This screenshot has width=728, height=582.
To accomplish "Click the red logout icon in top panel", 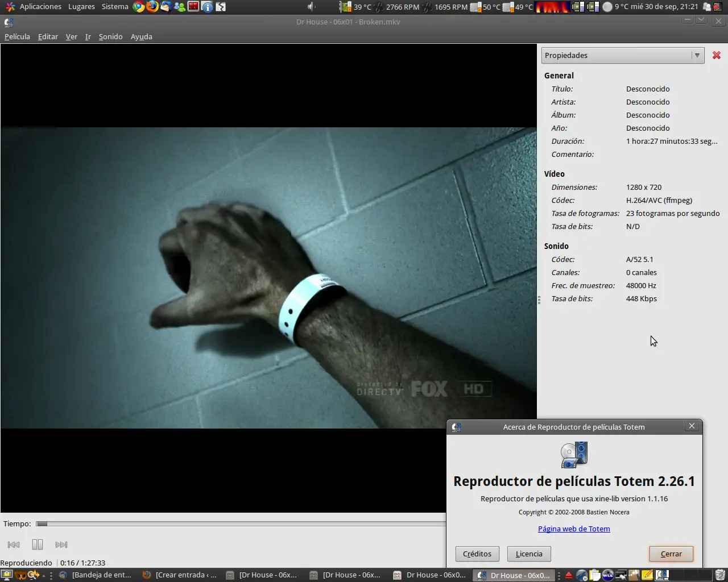I will [x=718, y=7].
